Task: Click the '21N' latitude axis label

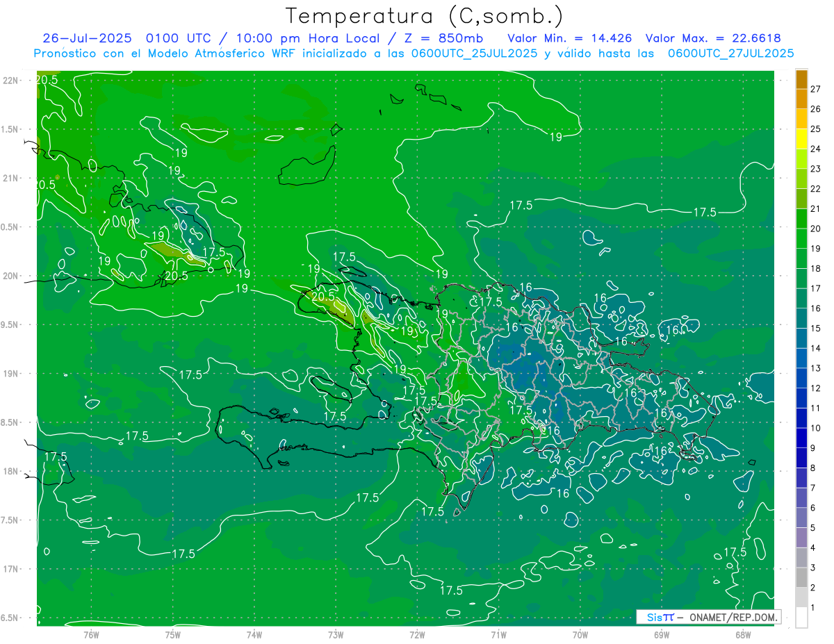Action: (x=10, y=178)
